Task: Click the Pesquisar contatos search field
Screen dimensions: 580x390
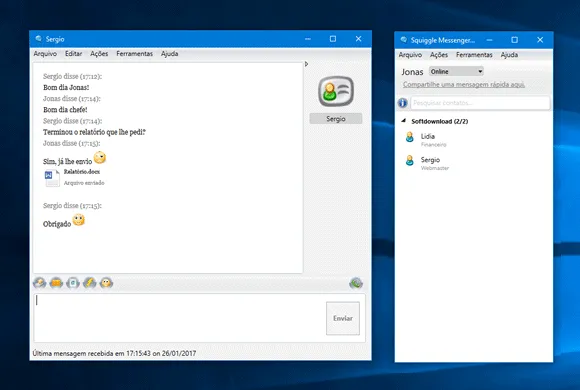Action: (480, 103)
